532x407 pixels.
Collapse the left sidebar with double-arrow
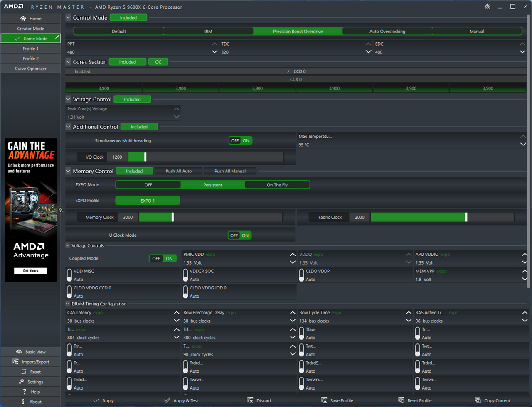coord(61,210)
